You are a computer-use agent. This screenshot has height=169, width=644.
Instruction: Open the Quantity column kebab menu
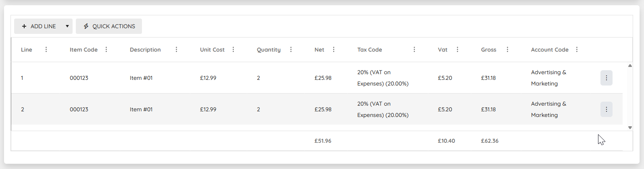click(291, 50)
